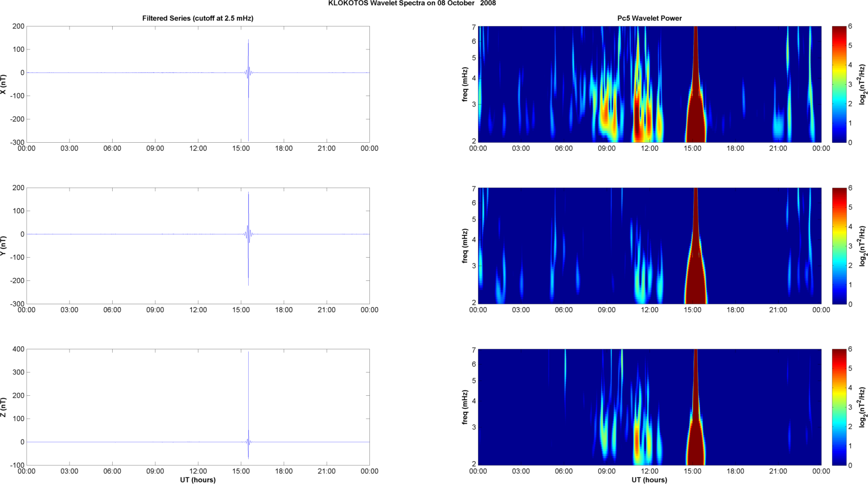Click the X (nT) axis label
The height and width of the screenshot is (484, 868).
4,84
